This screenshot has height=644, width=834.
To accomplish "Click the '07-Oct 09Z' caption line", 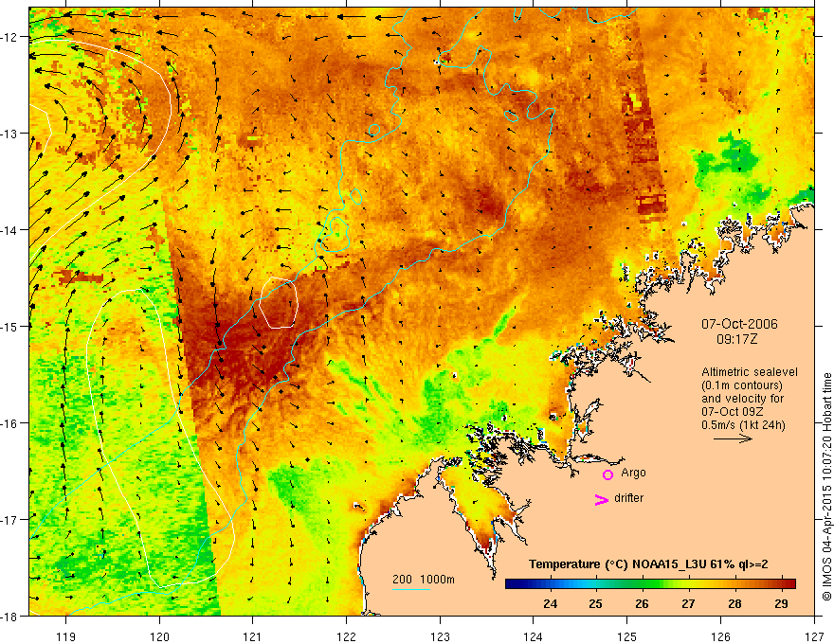I will tap(733, 412).
